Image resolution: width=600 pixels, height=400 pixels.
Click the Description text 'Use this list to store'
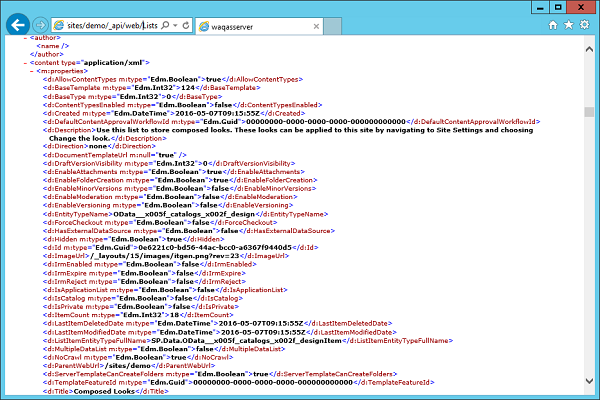click(133, 130)
